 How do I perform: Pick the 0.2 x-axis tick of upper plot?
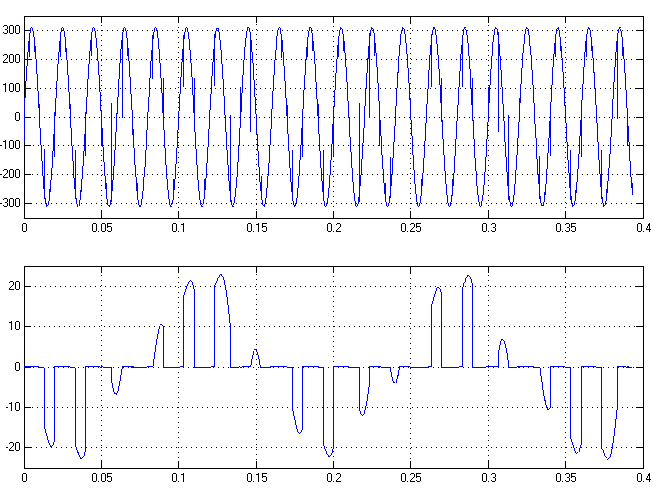[x=334, y=228]
